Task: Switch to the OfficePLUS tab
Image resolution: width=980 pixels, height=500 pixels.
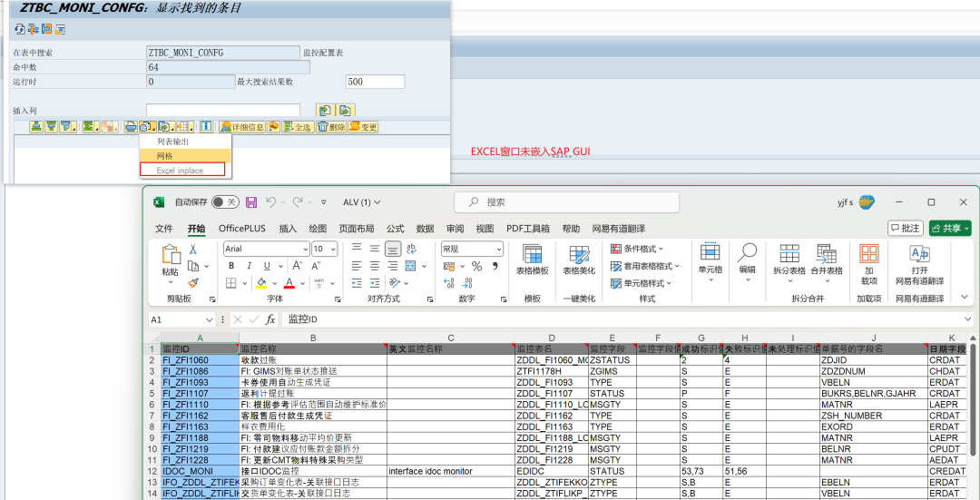Action: [x=242, y=229]
